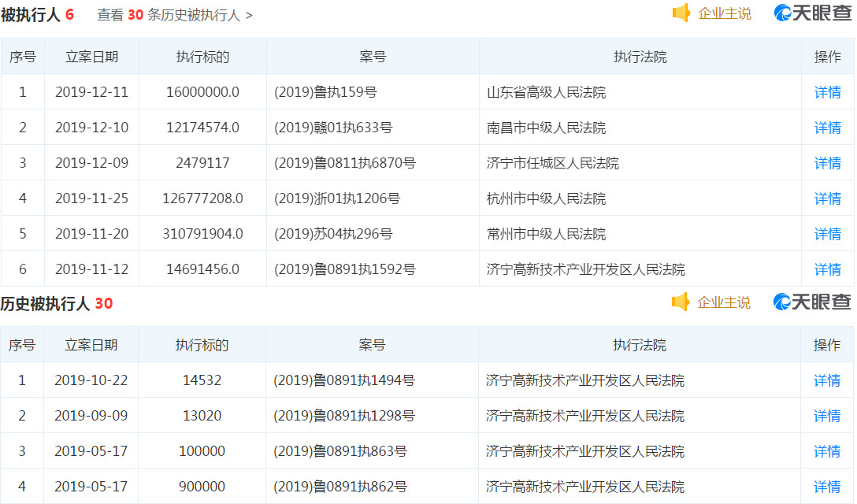Viewport: 857px width, 504px height.
Task: Open 详情 for case (2019)鲁0891执1298号
Action: [827, 416]
